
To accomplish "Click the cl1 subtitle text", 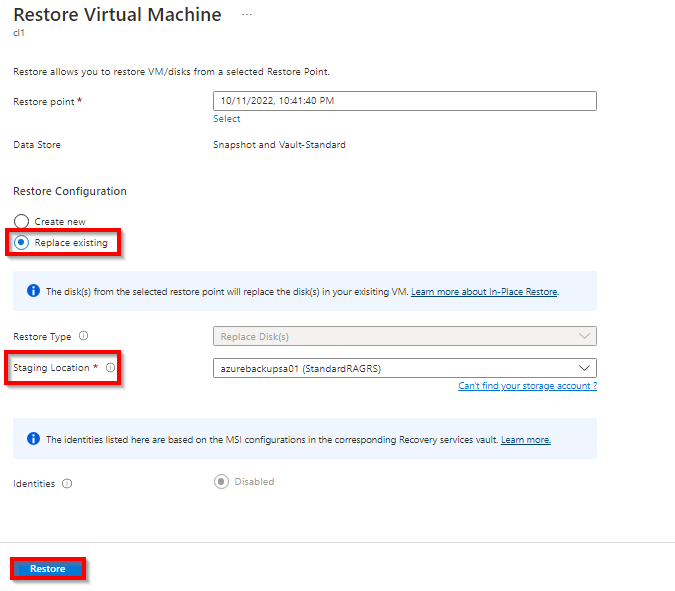I will [x=19, y=33].
